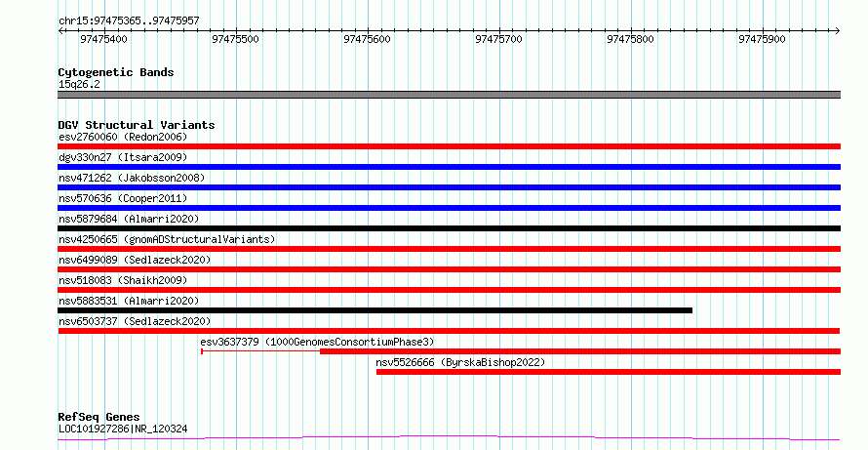868x450 pixels.
Task: Click the esv2760060 (Redon2006) label
Action: pyautogui.click(x=123, y=137)
